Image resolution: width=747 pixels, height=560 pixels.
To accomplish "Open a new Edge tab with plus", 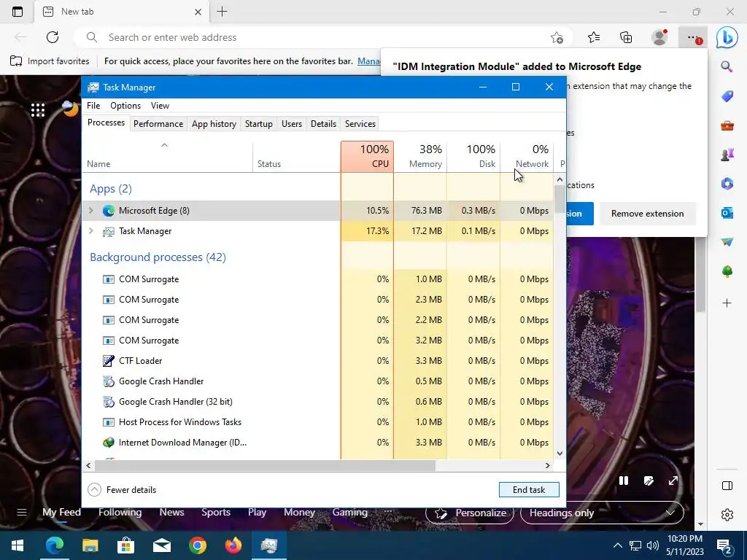I will 222,12.
